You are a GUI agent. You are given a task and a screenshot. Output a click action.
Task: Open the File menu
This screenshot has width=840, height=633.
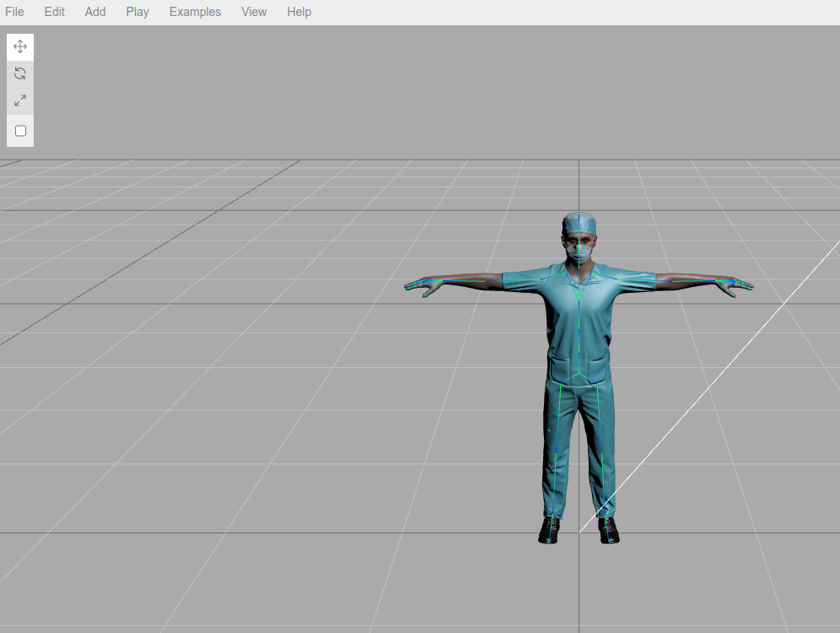pyautogui.click(x=14, y=12)
